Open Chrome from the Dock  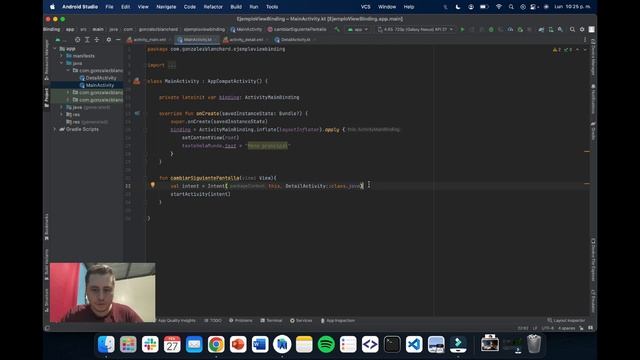(x=216, y=344)
